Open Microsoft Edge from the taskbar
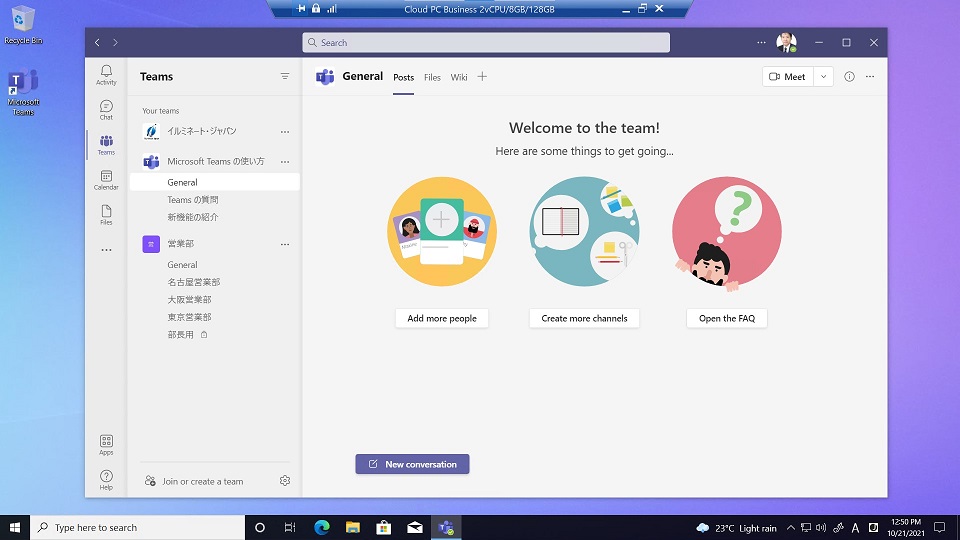960x540 pixels. pos(321,527)
